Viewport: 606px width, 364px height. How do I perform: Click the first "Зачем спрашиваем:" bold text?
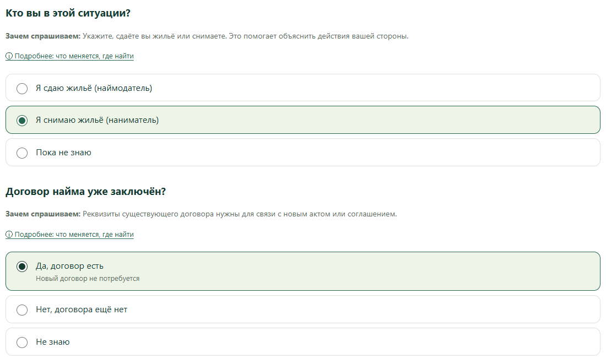(x=43, y=36)
